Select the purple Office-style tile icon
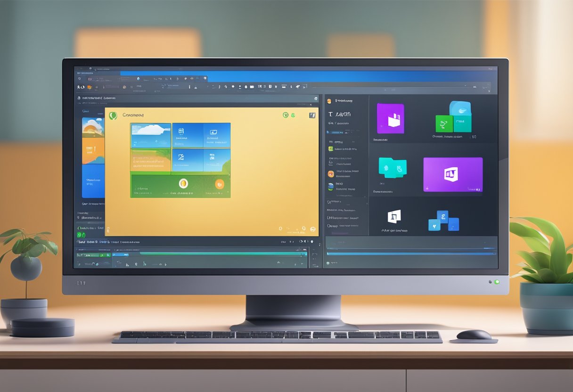 451,173
